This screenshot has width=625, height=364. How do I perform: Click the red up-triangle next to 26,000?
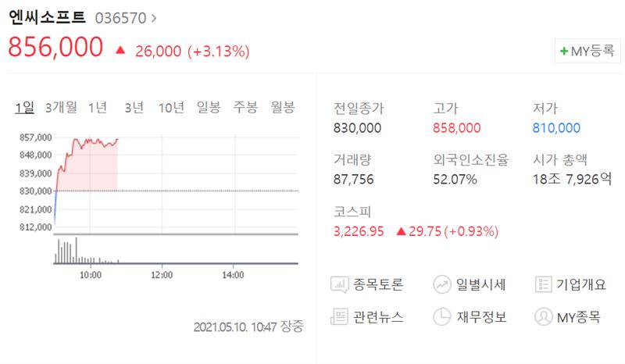tap(120, 50)
